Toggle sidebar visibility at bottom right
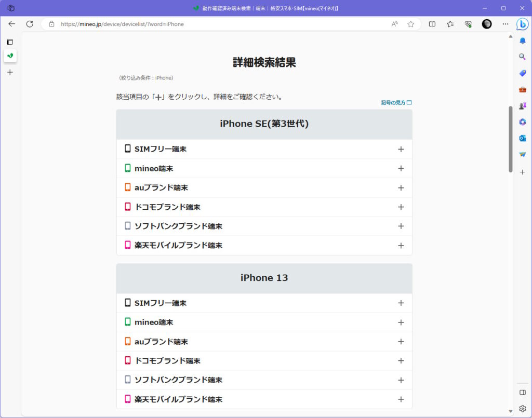Screen dimensions: 532x418 pos(523,392)
